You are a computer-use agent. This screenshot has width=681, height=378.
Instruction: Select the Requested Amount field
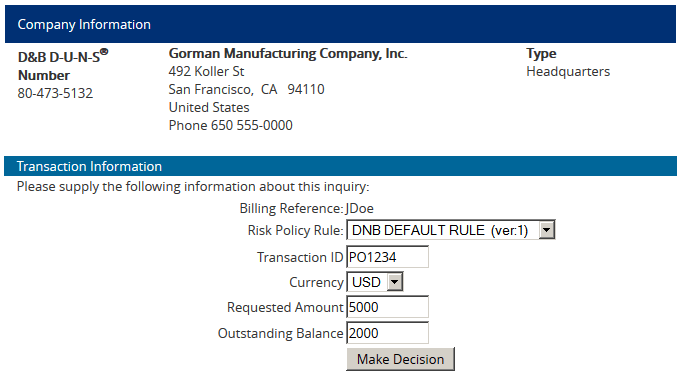point(387,307)
